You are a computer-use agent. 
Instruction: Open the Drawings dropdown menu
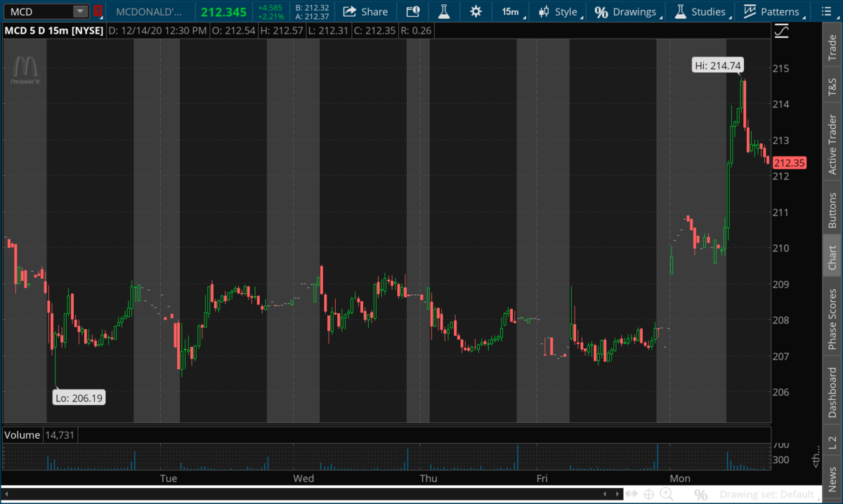point(626,11)
